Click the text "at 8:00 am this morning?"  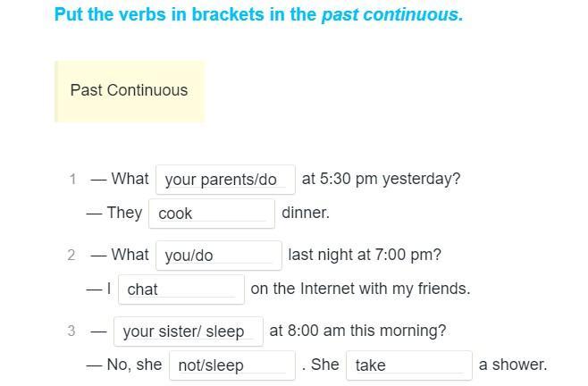(x=357, y=331)
